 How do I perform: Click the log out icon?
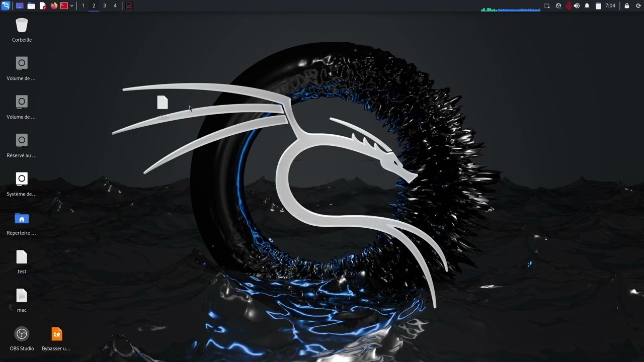click(638, 6)
